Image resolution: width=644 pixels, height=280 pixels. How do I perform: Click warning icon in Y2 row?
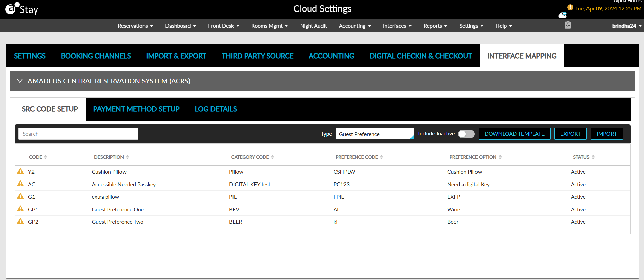click(20, 171)
